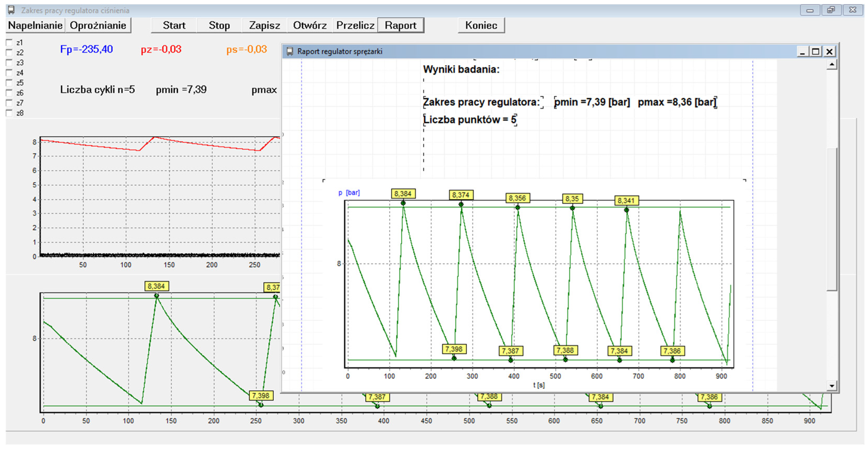Select the Opróżnianie mode button
The height and width of the screenshot is (450, 868).
pos(98,25)
